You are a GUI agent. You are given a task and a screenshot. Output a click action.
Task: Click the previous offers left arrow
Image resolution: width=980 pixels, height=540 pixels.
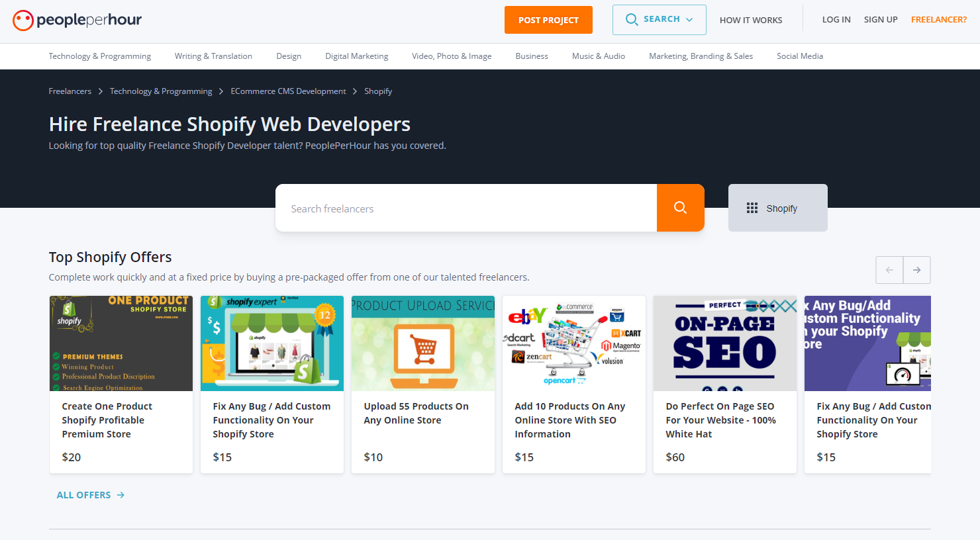click(889, 270)
